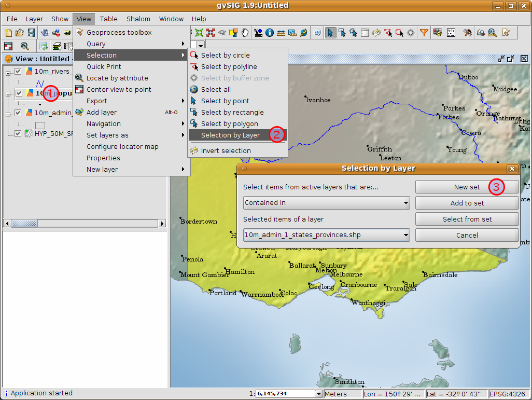The width and height of the screenshot is (532, 400).
Task: Open the map scale dropdown arrow
Action: (x=318, y=394)
